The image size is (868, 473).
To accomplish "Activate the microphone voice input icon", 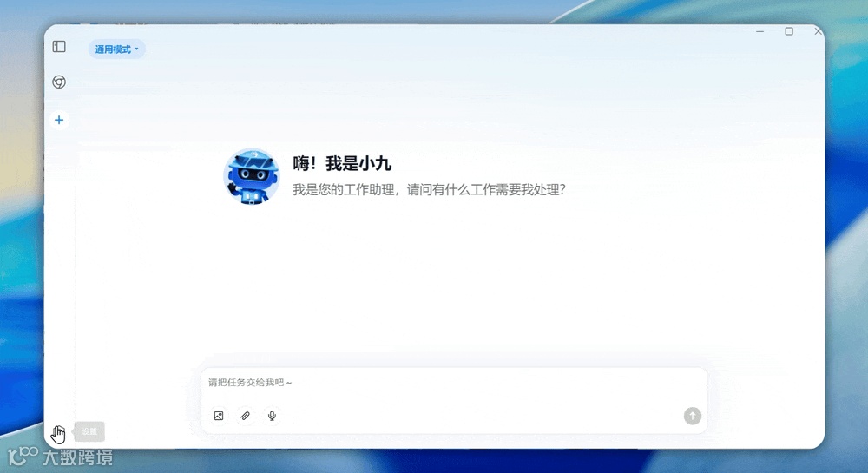I will pos(272,416).
